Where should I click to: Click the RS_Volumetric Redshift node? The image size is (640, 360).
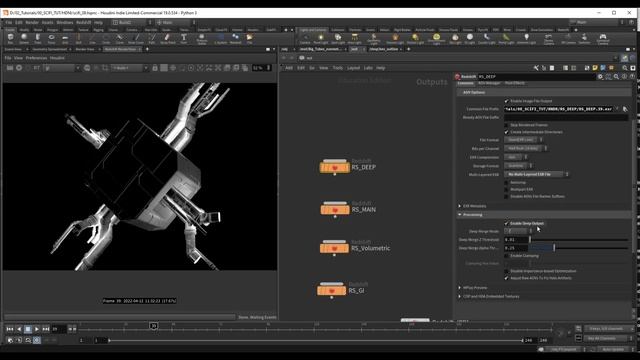[x=334, y=248]
